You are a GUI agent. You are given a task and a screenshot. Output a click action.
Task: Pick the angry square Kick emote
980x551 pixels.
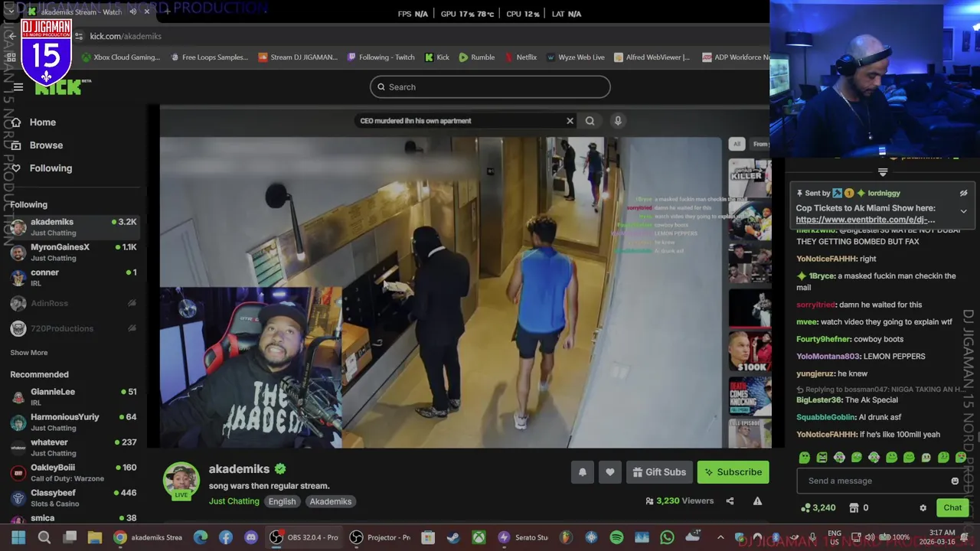822,458
